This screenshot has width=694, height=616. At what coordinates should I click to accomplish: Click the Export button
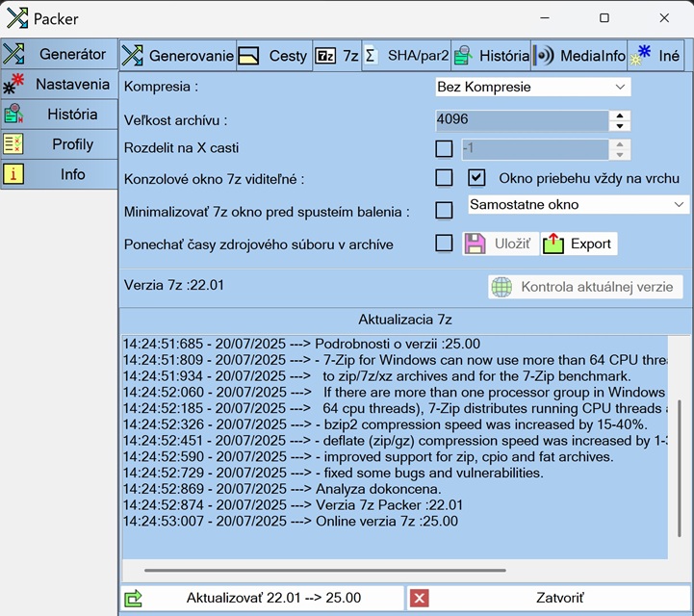(578, 244)
